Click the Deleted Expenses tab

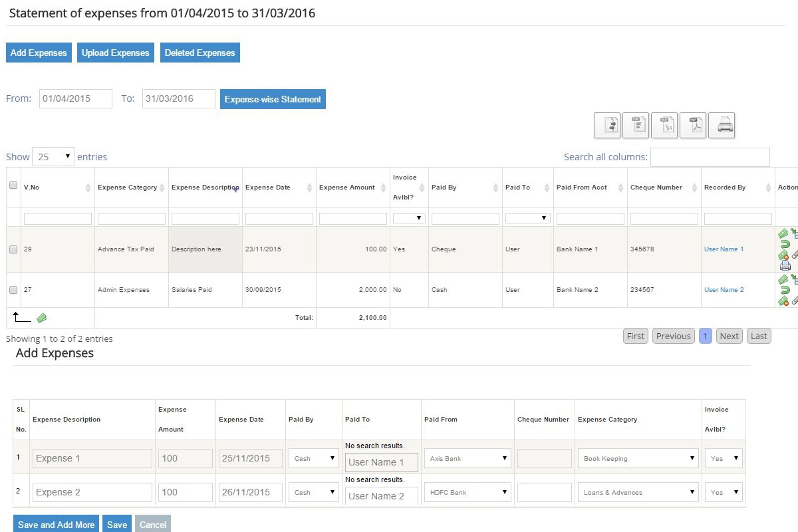(x=199, y=52)
